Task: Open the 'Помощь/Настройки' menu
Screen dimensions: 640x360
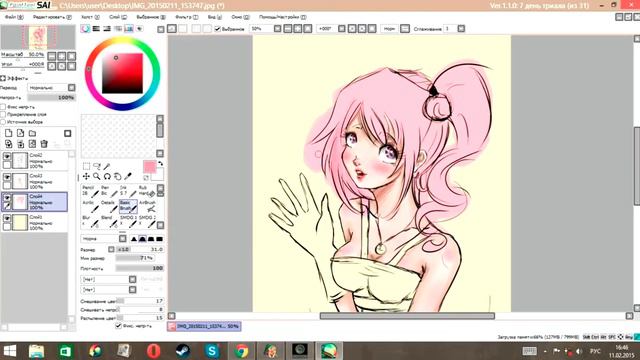Action: click(282, 17)
